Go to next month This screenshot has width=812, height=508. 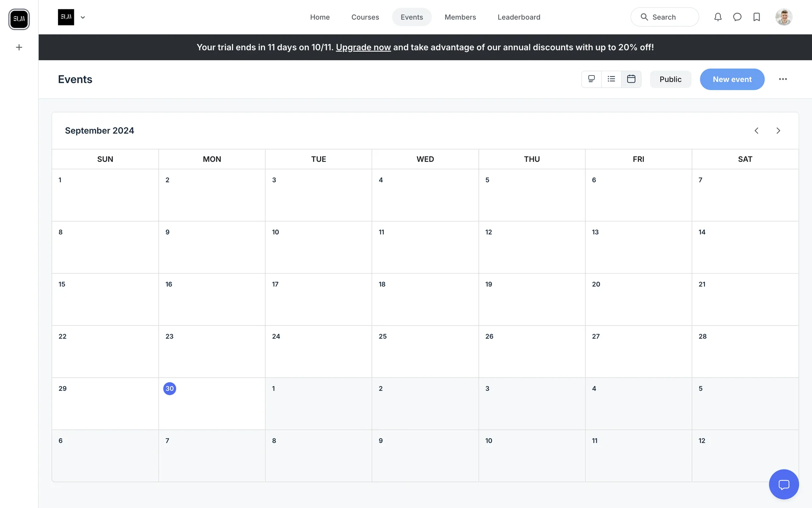point(778,130)
